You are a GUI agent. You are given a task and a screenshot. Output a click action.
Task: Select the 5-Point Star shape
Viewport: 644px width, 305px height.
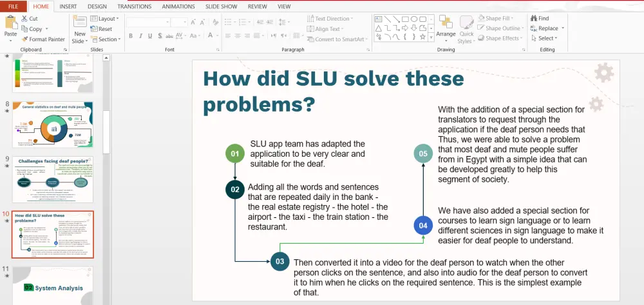pyautogui.click(x=422, y=37)
